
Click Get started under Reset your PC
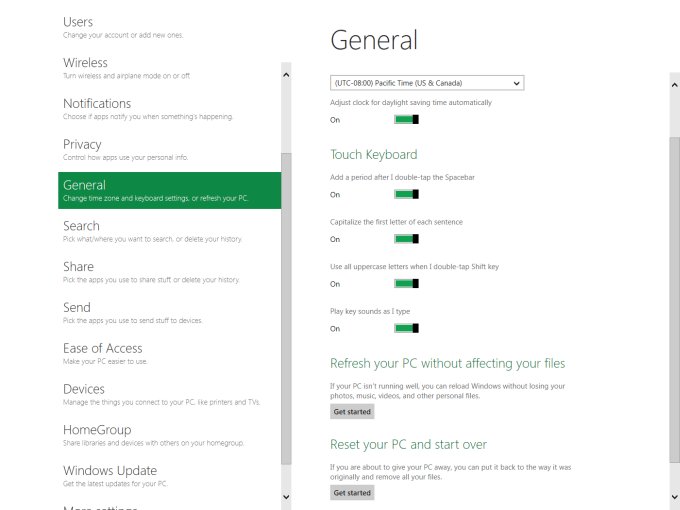pos(352,493)
